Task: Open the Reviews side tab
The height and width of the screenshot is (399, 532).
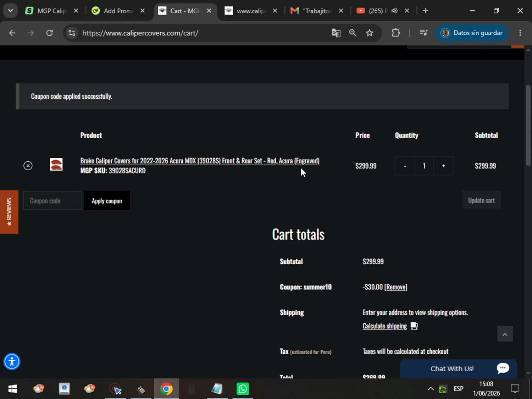Action: pos(9,212)
